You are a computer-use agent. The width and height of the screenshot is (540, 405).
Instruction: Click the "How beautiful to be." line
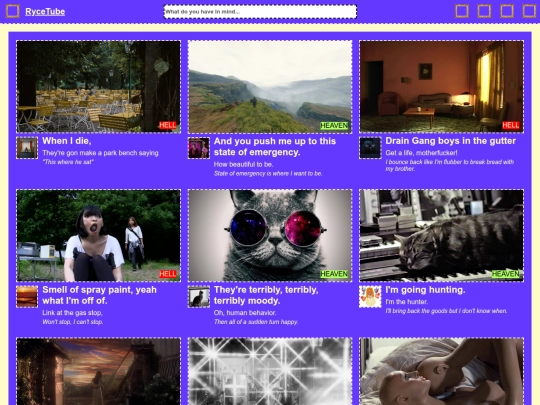coord(243,165)
